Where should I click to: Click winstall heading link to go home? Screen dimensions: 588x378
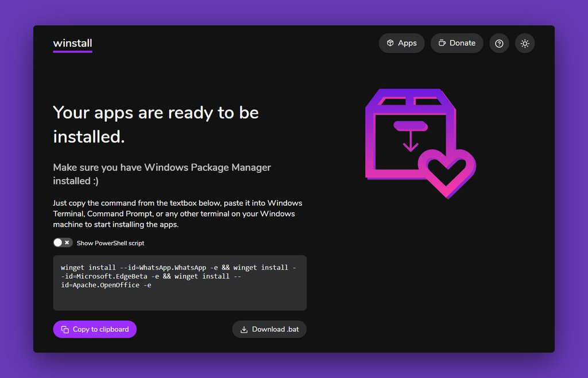(x=72, y=43)
